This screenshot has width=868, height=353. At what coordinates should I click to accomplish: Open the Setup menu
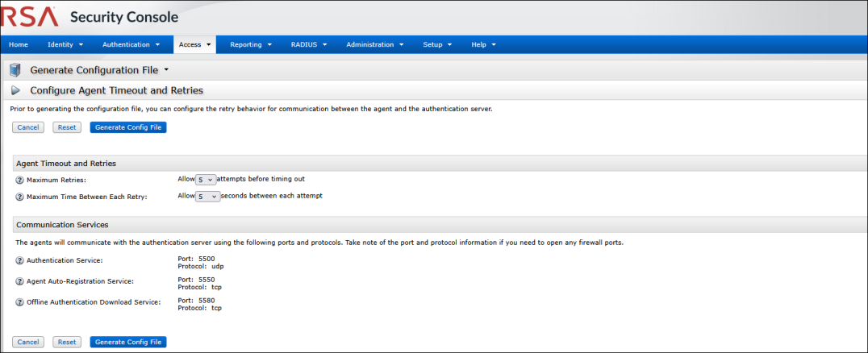[x=437, y=45]
